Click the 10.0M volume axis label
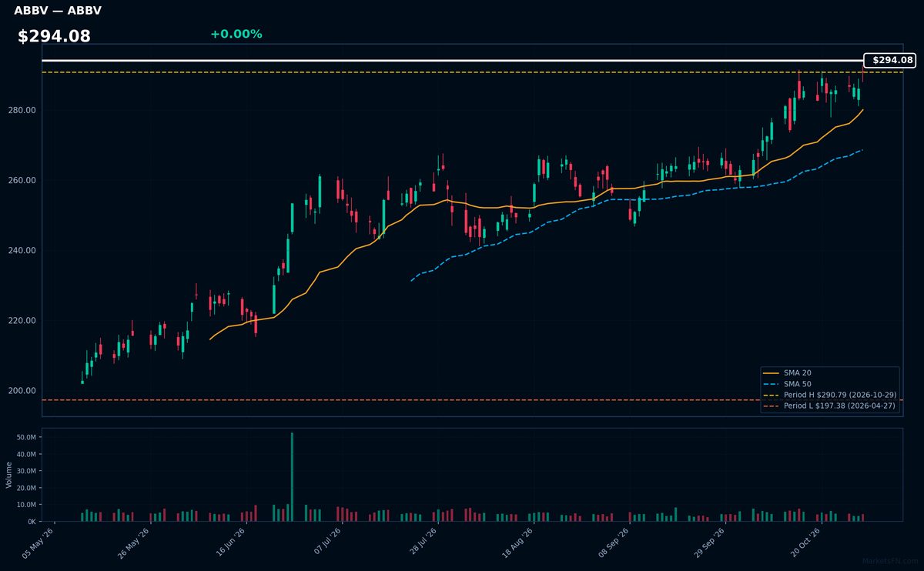This screenshot has width=924, height=571. coord(26,505)
